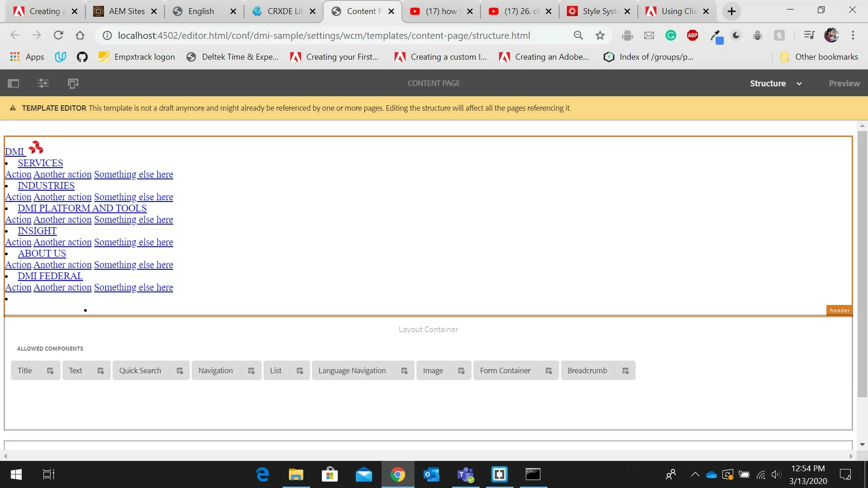Open Microsoft Teams from taskbar
Screen dimensions: 868x488
(x=465, y=474)
